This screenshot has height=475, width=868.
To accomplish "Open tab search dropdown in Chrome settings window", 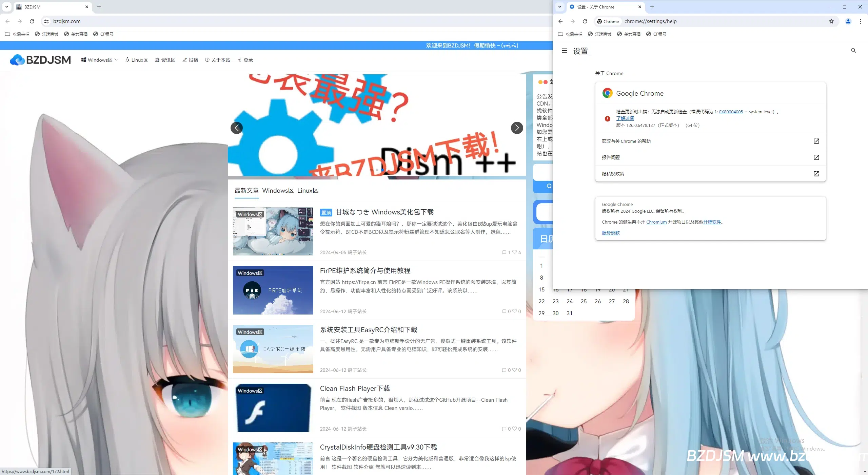I will 560,7.
